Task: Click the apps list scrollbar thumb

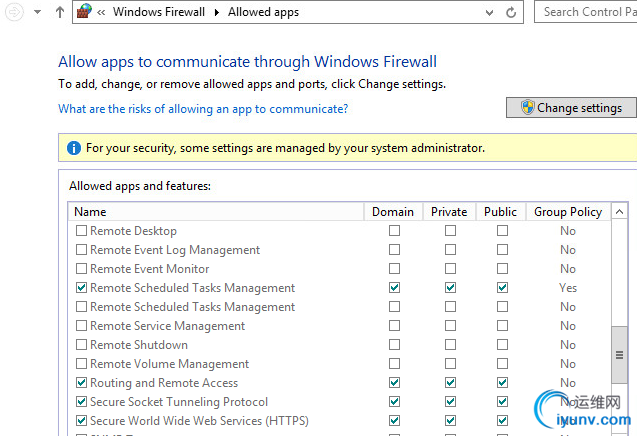Action: (619, 355)
